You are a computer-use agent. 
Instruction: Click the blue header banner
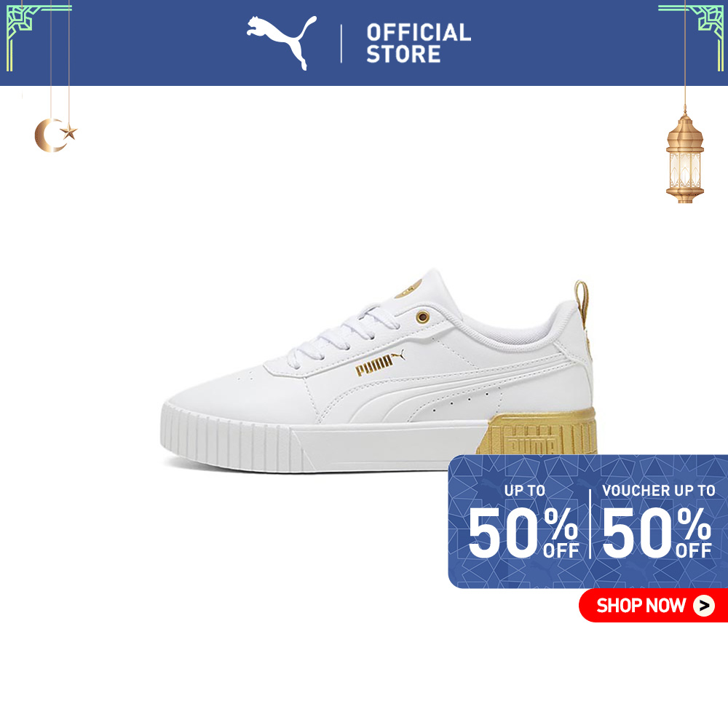pyautogui.click(x=364, y=43)
